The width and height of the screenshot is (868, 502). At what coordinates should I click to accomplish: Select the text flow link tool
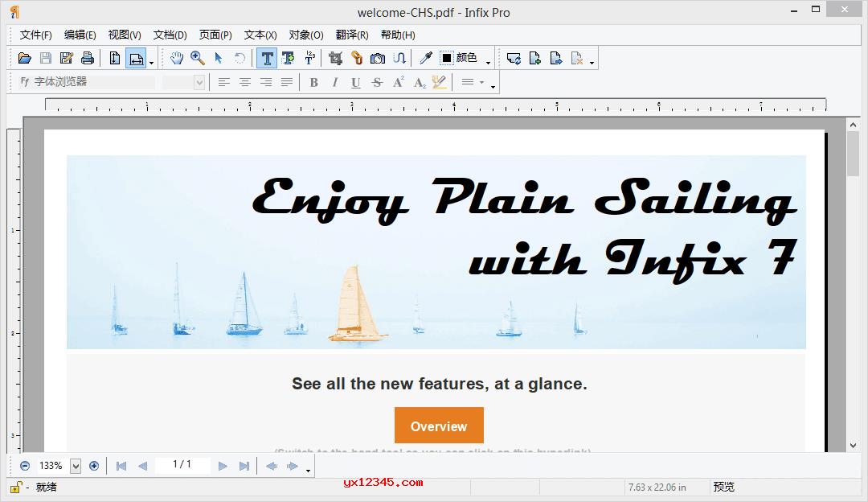pos(399,58)
